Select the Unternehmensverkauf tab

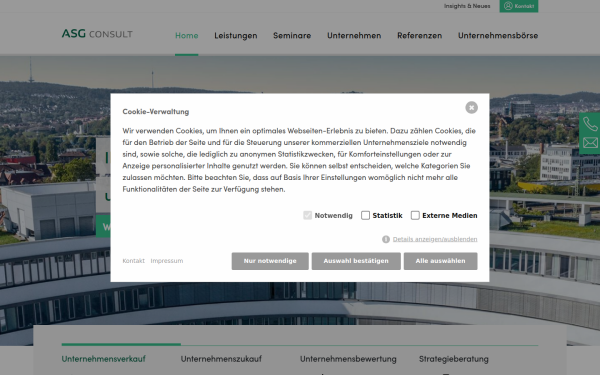click(x=104, y=359)
